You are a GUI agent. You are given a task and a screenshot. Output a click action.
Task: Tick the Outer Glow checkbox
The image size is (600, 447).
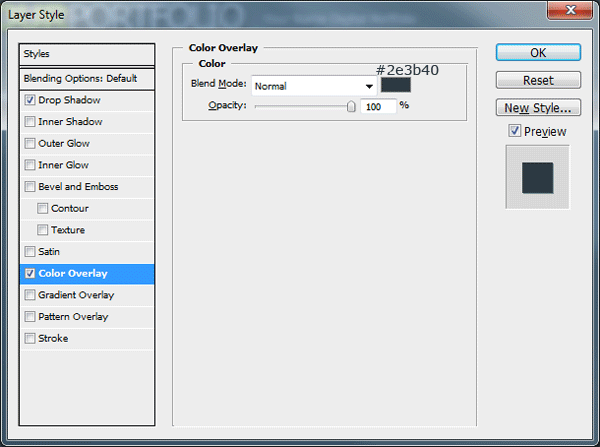coord(30,144)
